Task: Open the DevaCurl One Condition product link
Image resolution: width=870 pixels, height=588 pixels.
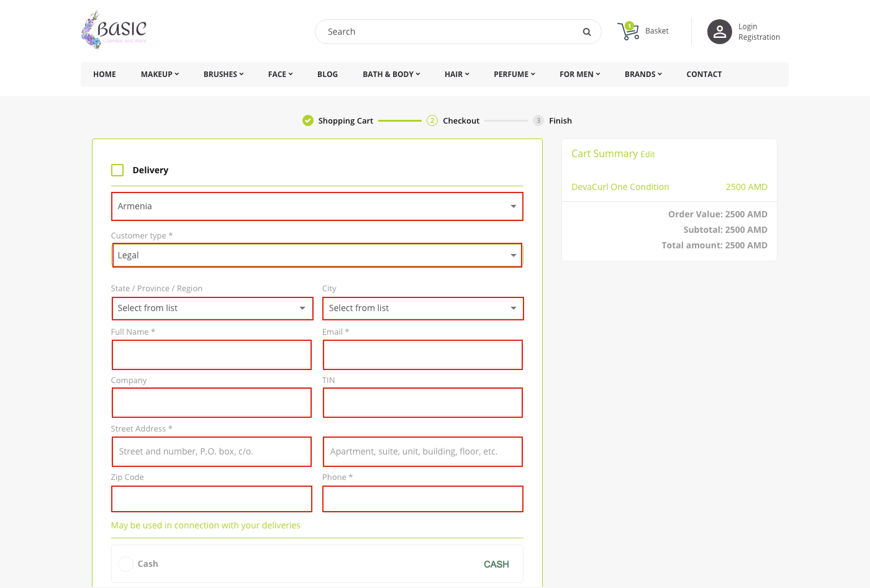Action: tap(620, 187)
